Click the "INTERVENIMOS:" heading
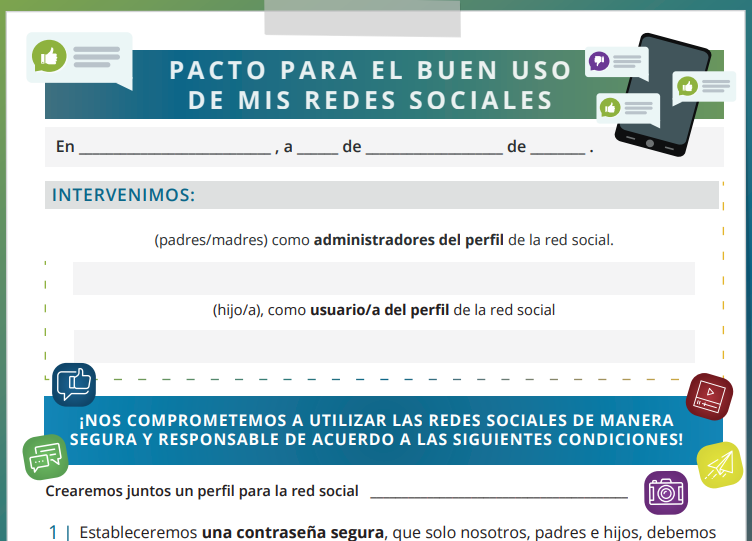Viewport: 752px width, 541px height. [124, 195]
